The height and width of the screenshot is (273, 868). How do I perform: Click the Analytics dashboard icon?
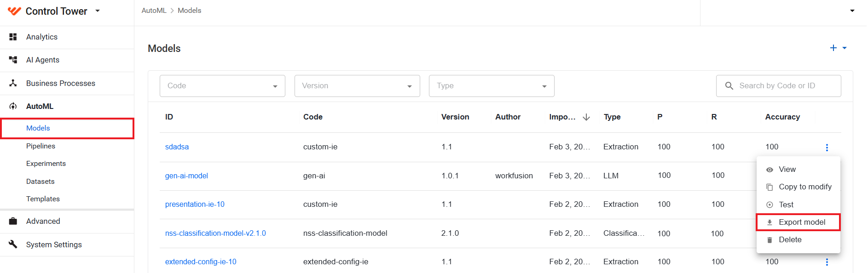pos(13,37)
